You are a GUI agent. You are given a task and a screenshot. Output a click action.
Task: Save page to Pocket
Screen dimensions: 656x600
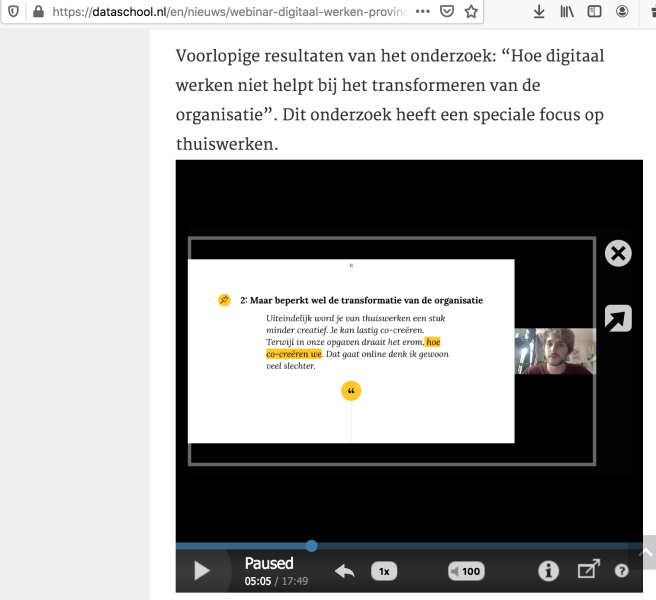(447, 12)
